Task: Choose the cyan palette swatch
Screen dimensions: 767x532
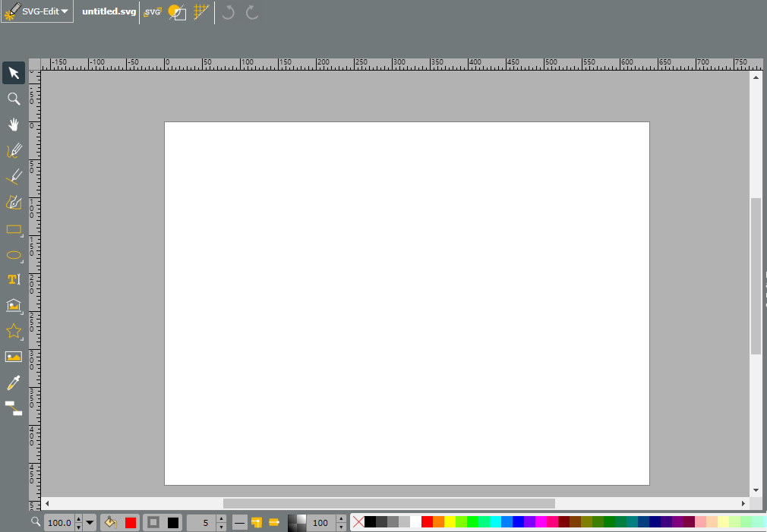Action: coord(496,521)
